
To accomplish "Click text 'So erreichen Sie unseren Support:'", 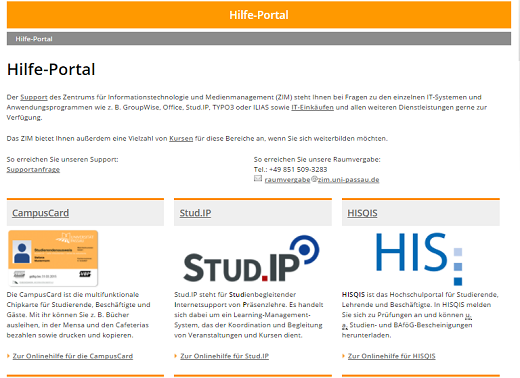I will [x=62, y=159].
